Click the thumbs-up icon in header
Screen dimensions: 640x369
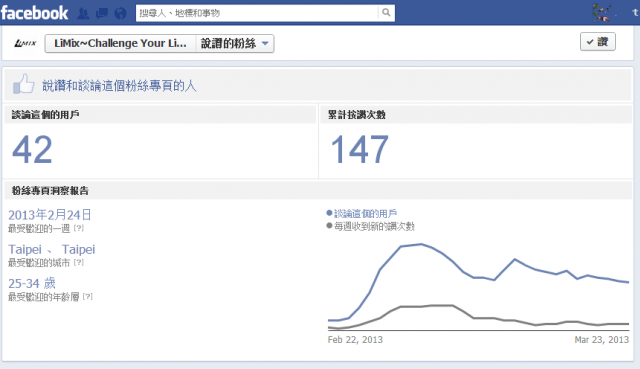coord(23,84)
